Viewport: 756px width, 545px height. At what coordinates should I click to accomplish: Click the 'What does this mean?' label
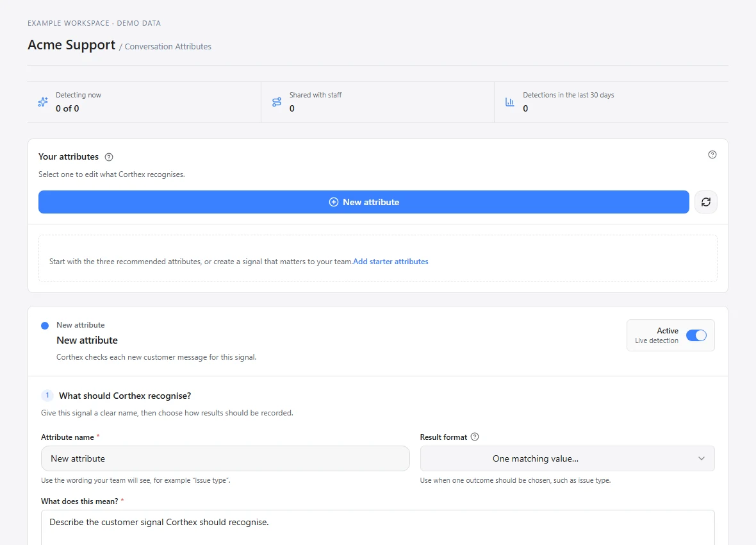[79, 501]
